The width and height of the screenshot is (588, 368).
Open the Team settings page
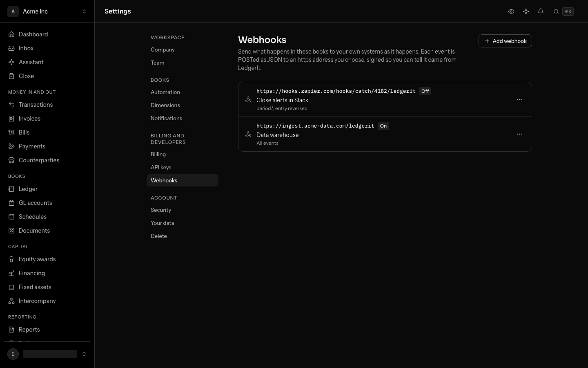coord(183,63)
